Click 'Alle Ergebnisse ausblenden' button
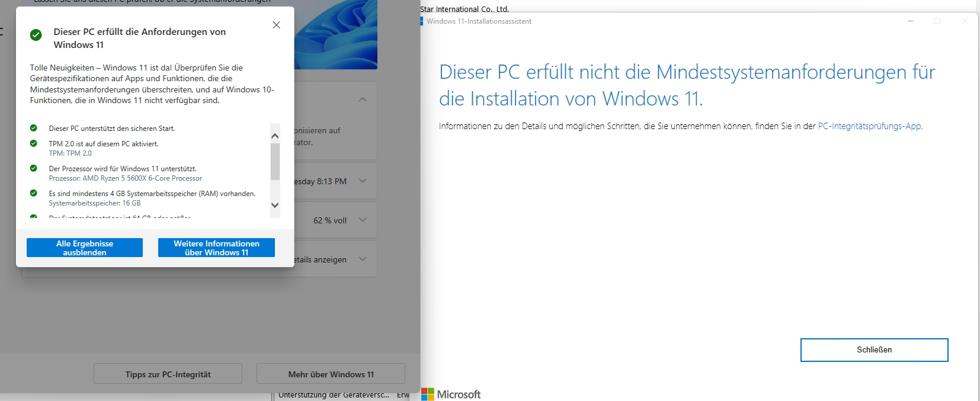Screen dimensions: 980x401 click(85, 248)
